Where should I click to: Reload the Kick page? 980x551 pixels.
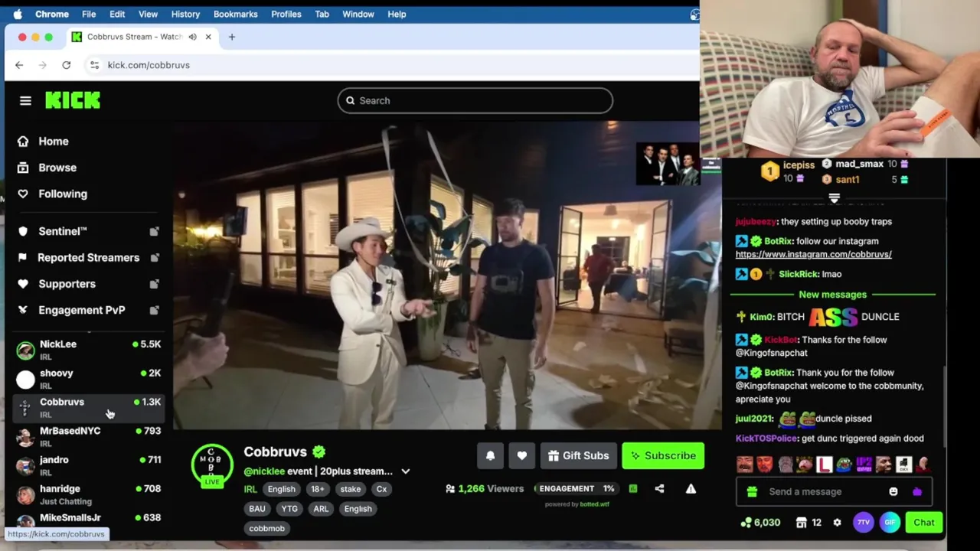[67, 65]
